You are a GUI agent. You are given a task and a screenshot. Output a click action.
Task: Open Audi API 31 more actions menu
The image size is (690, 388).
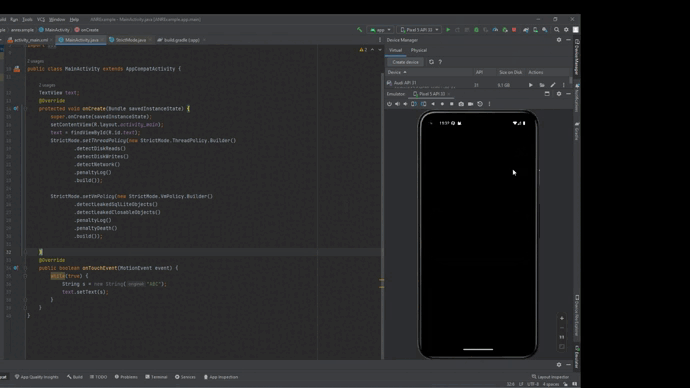tap(564, 85)
